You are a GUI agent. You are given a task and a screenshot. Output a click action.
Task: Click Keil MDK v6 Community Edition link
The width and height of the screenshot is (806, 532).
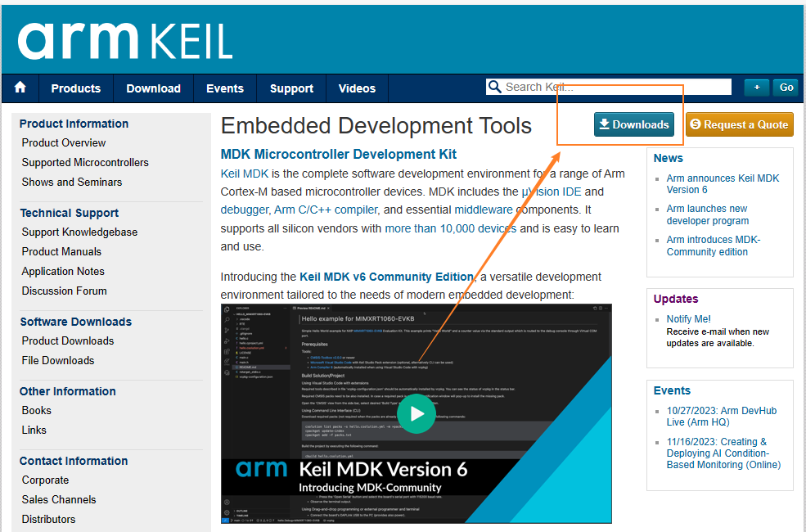tap(386, 277)
